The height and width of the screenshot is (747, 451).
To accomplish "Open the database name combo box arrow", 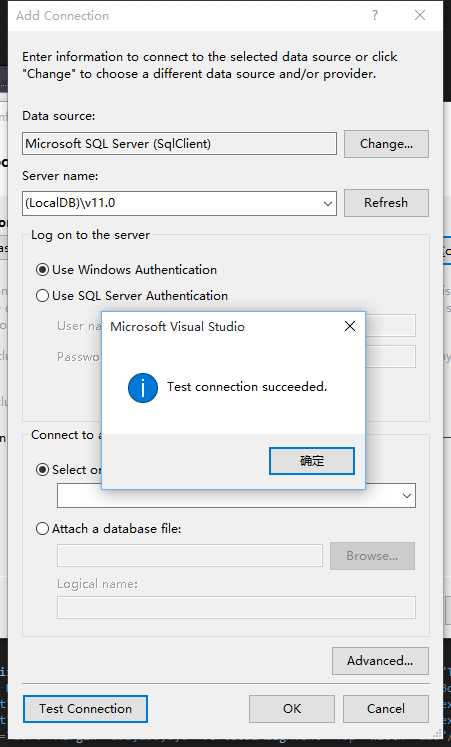I will (x=406, y=496).
